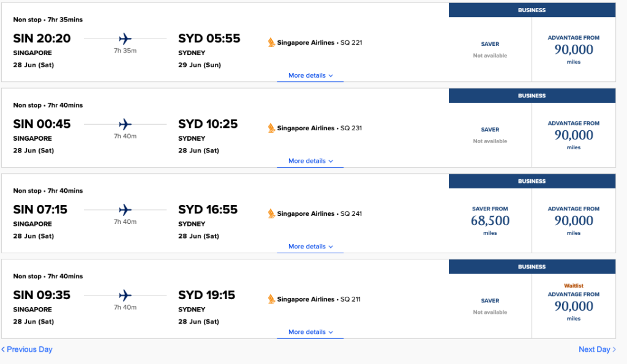Expand More details for flight SQ 241

point(310,247)
